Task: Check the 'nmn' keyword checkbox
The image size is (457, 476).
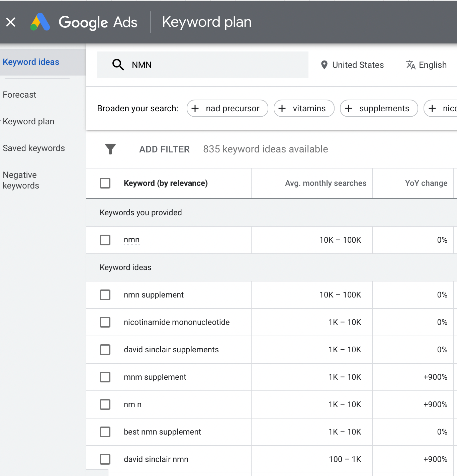Action: click(x=105, y=240)
